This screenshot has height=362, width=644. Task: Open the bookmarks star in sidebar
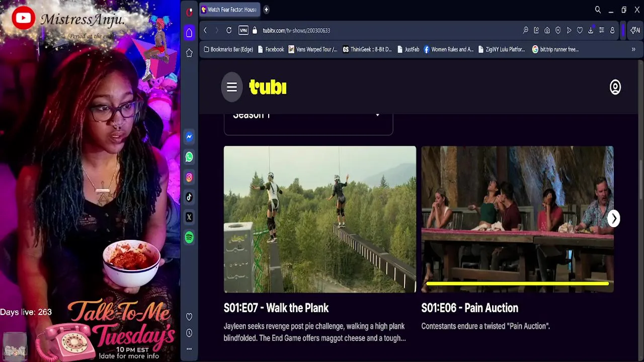pos(189,53)
